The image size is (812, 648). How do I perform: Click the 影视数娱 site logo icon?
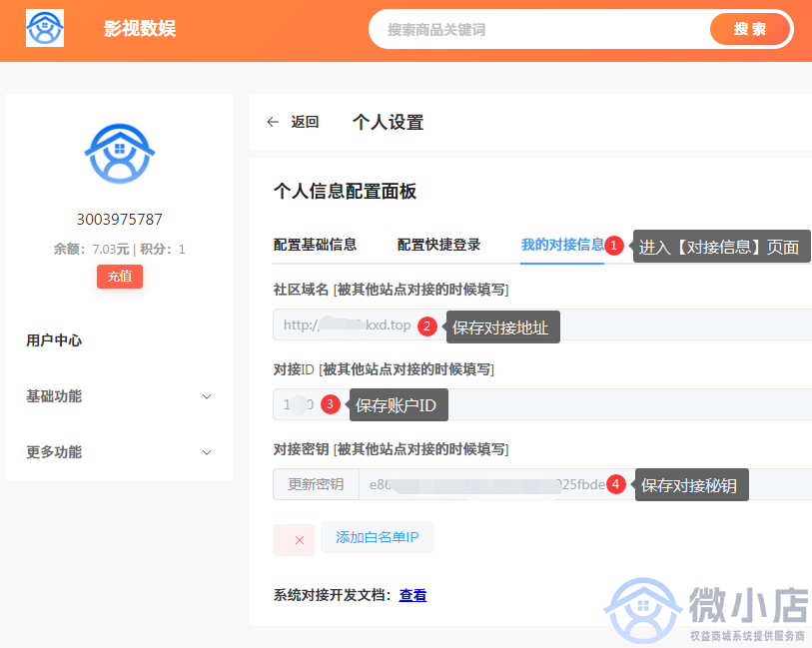click(x=45, y=28)
